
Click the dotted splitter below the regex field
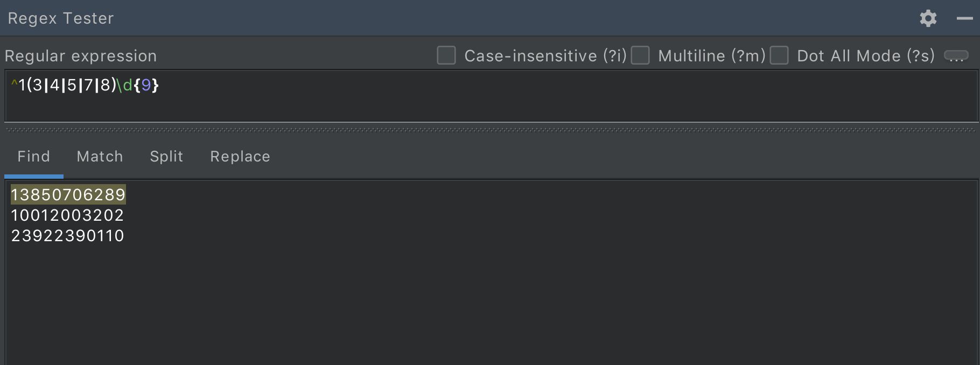[490, 130]
